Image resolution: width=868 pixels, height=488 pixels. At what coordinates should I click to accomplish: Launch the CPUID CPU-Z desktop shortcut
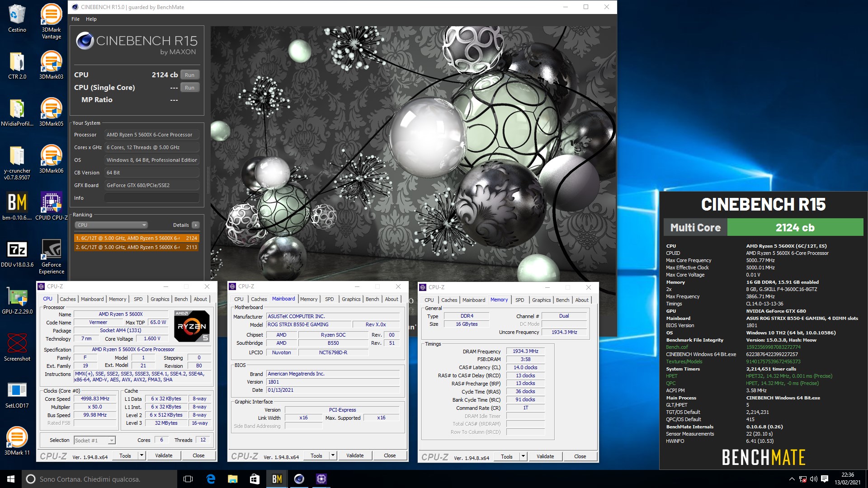51,207
